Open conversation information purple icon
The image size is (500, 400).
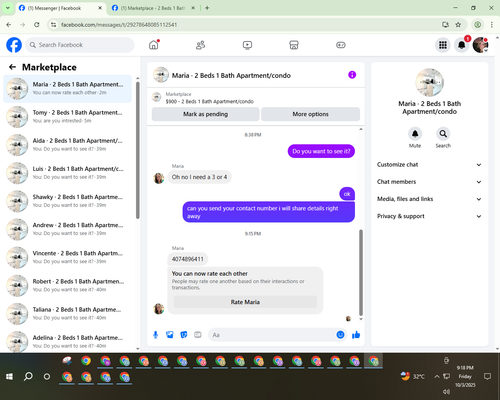click(x=352, y=75)
